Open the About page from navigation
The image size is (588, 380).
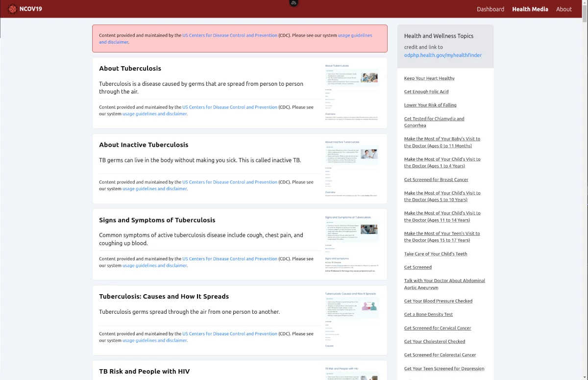[564, 9]
